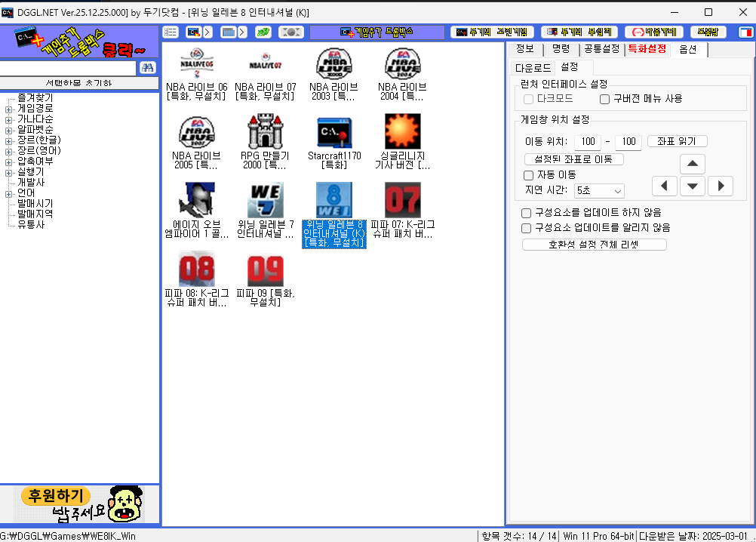Switch to the 옵션 tab

coord(688,49)
